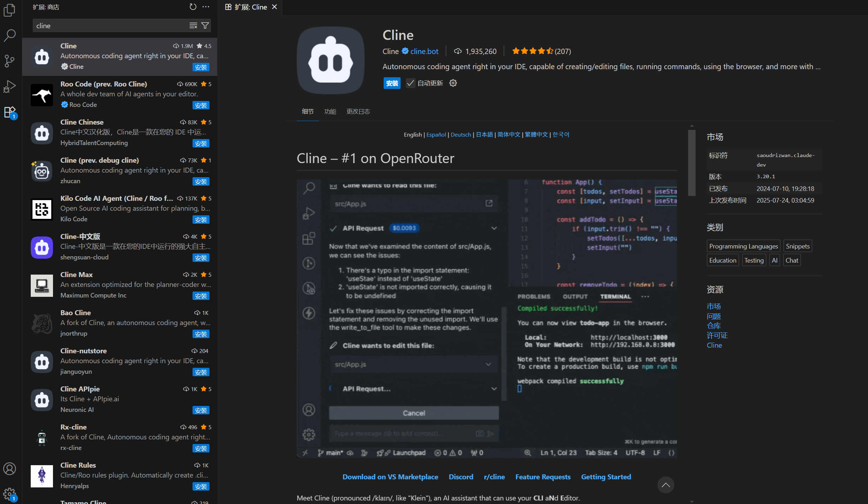Viewport: 868px width, 504px height.
Task: Open the Manage gear in the activity bar
Action: point(10,493)
